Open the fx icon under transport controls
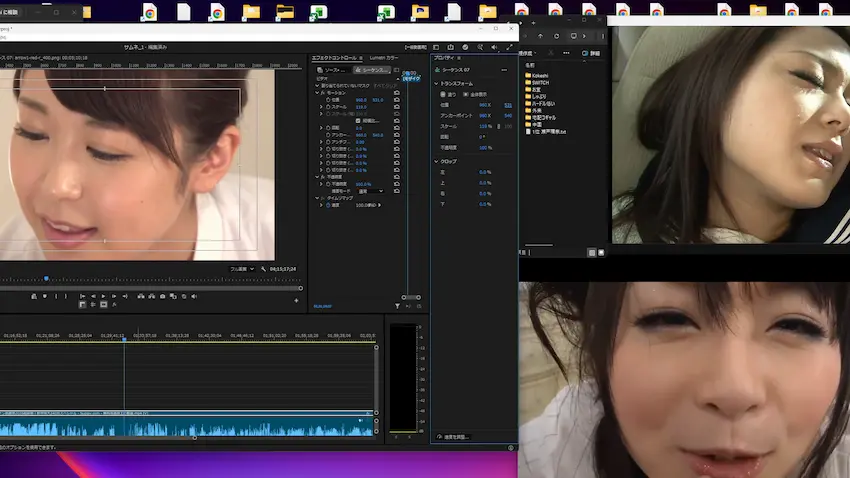This screenshot has height=478, width=850. (114, 305)
